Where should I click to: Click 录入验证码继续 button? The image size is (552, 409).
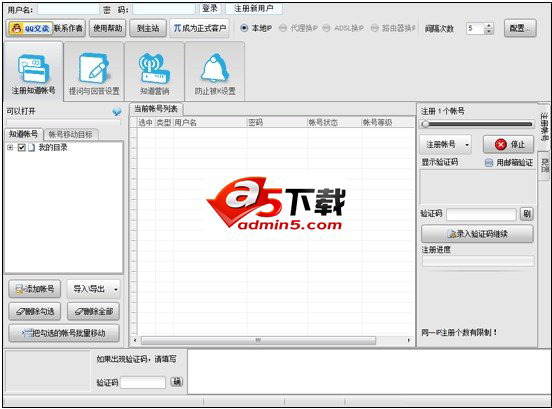click(477, 234)
